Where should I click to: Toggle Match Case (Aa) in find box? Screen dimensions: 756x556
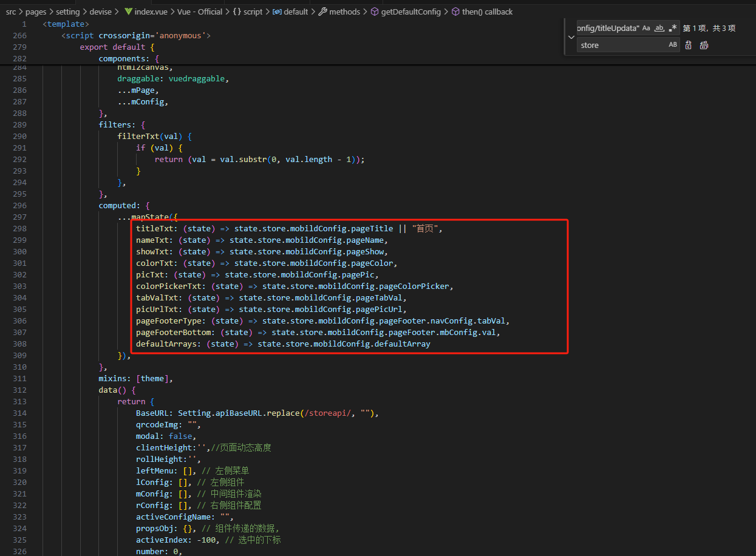point(646,28)
